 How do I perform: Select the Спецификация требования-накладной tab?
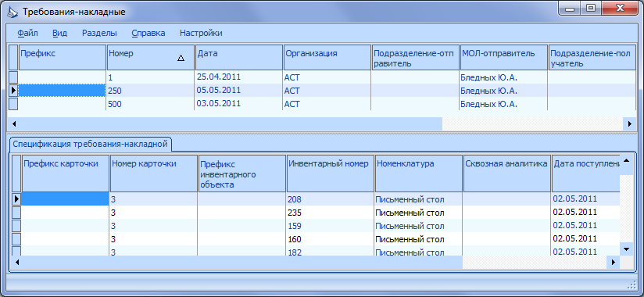(90, 144)
